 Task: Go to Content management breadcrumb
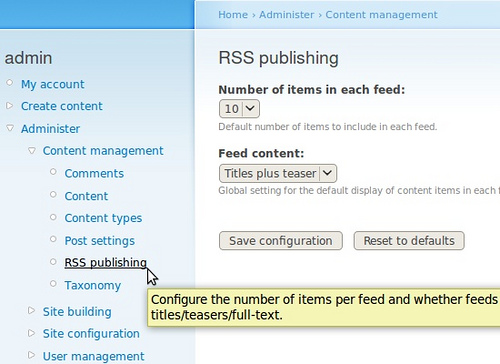click(x=381, y=15)
